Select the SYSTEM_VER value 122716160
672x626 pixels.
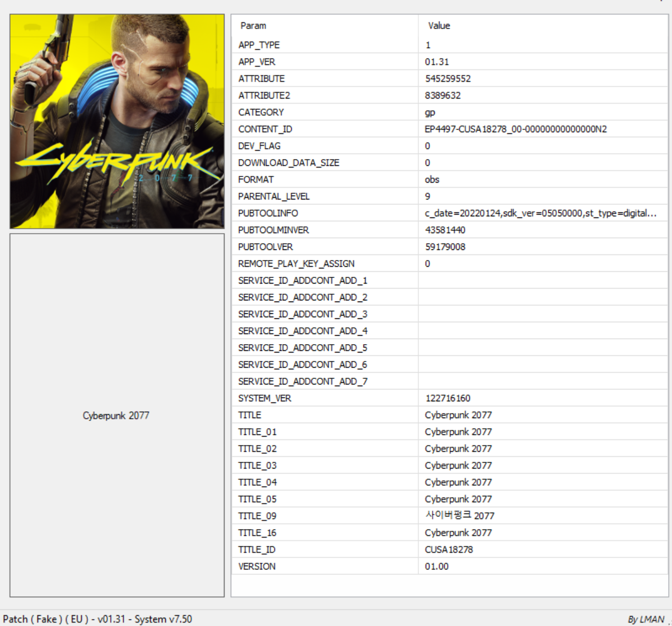tap(448, 398)
